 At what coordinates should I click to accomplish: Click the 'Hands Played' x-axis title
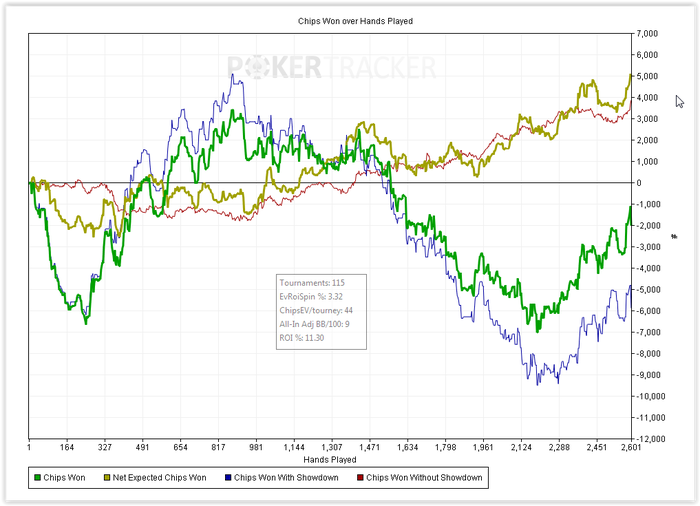(330, 460)
